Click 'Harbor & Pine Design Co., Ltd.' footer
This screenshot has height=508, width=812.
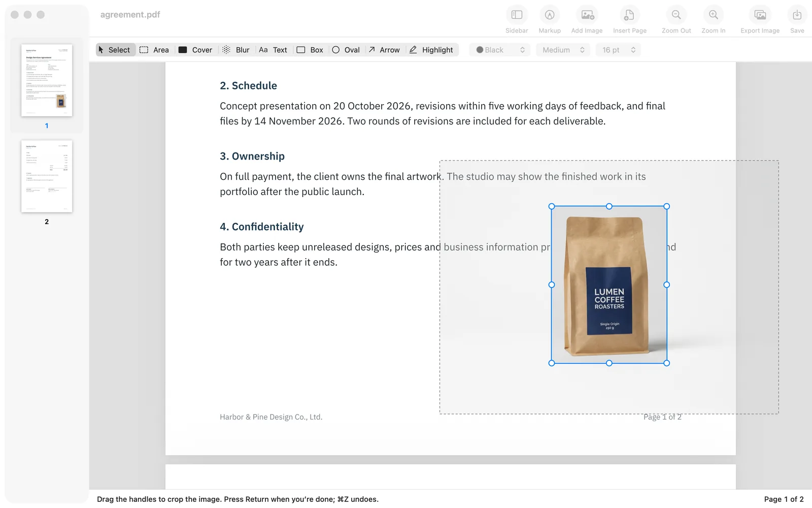(x=271, y=417)
